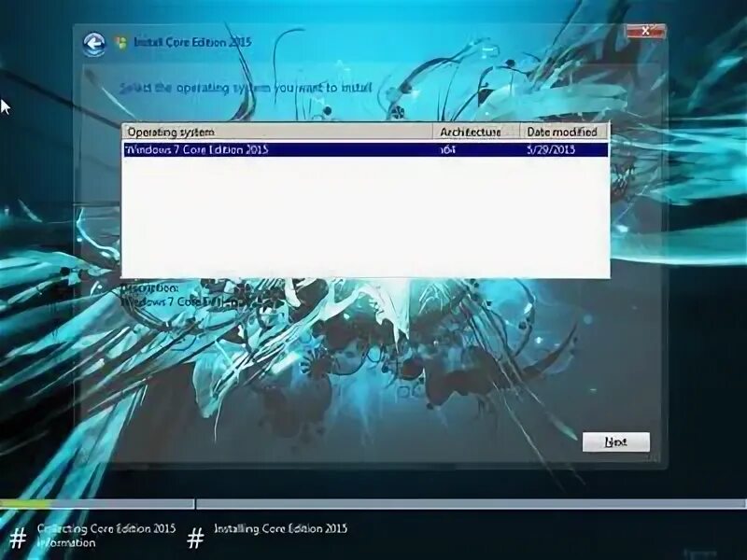
Task: Click the Windows flag setup icon
Action: click(121, 43)
